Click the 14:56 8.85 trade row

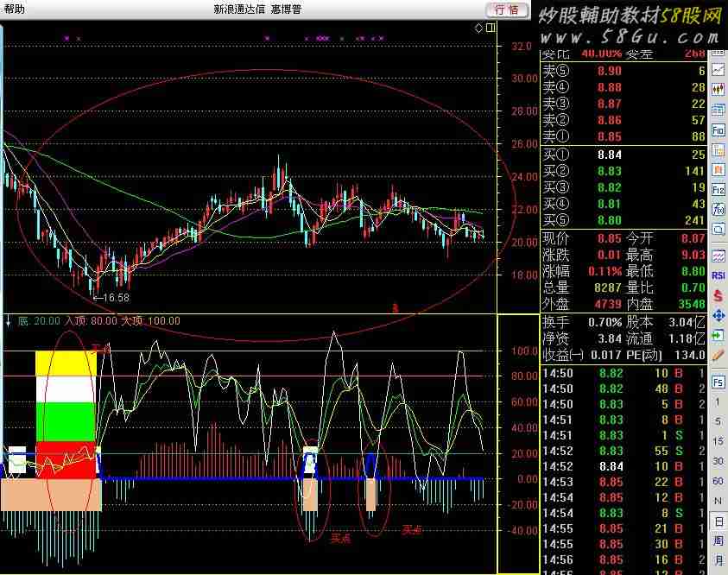(624, 559)
